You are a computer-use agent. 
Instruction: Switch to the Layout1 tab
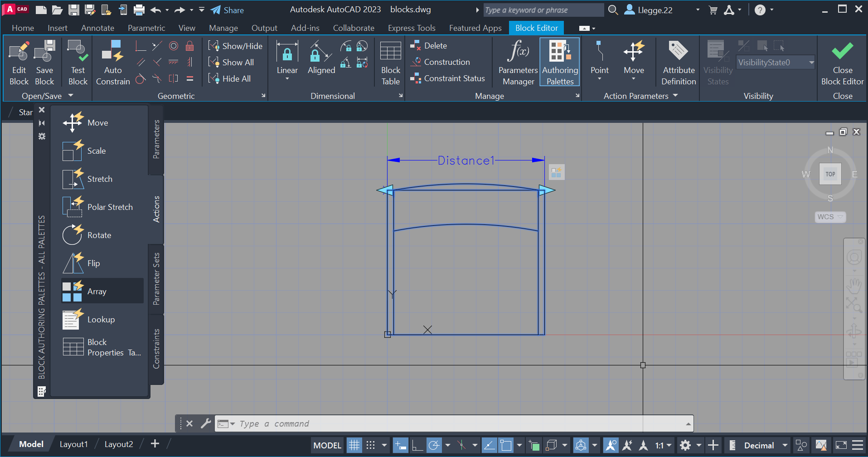[73, 444]
